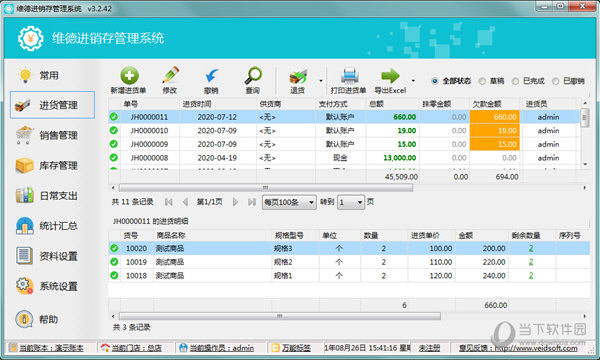Click the 当前门店：总店 status bar link
This screenshot has width=600, height=360.
pyautogui.click(x=136, y=348)
